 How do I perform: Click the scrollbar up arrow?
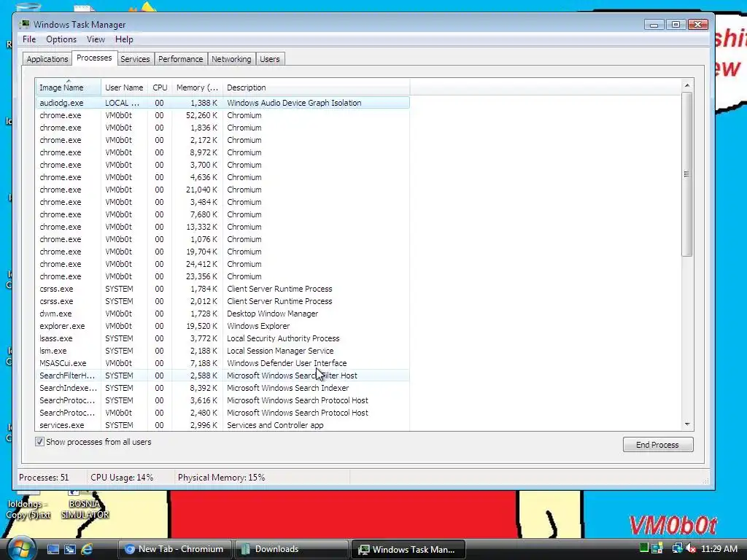pyautogui.click(x=686, y=86)
